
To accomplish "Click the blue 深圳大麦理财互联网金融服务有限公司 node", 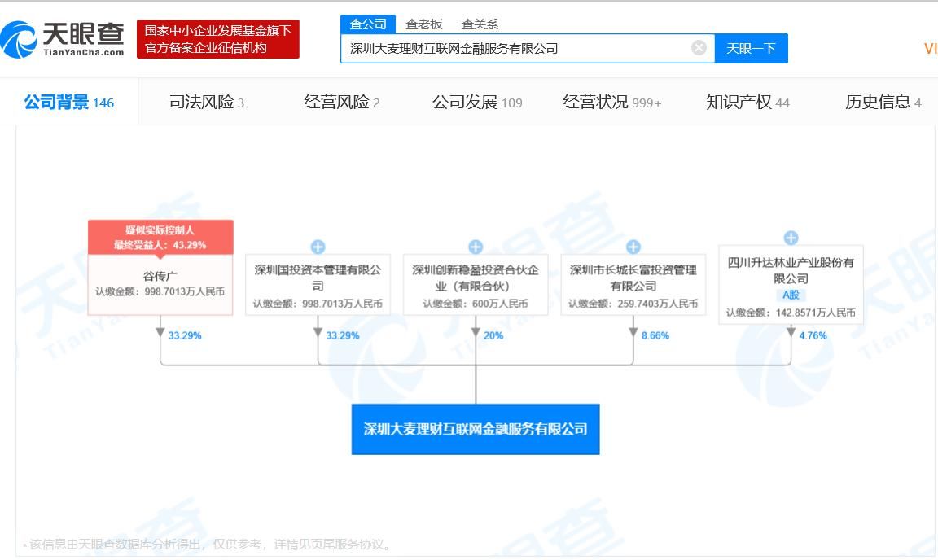I will pos(476,430).
